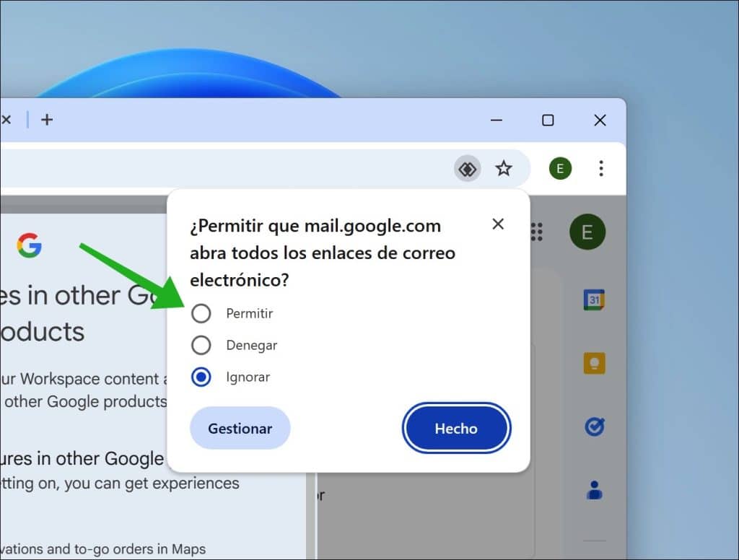Open the new tab with plus button

47,120
